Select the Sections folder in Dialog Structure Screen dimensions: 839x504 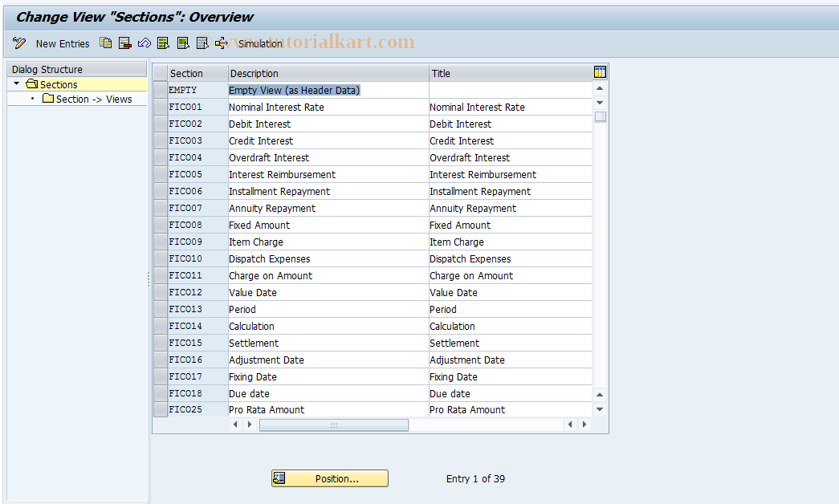(52, 84)
